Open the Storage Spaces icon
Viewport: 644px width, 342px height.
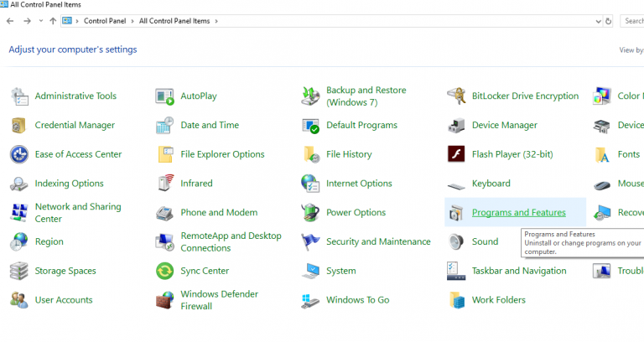pos(19,271)
